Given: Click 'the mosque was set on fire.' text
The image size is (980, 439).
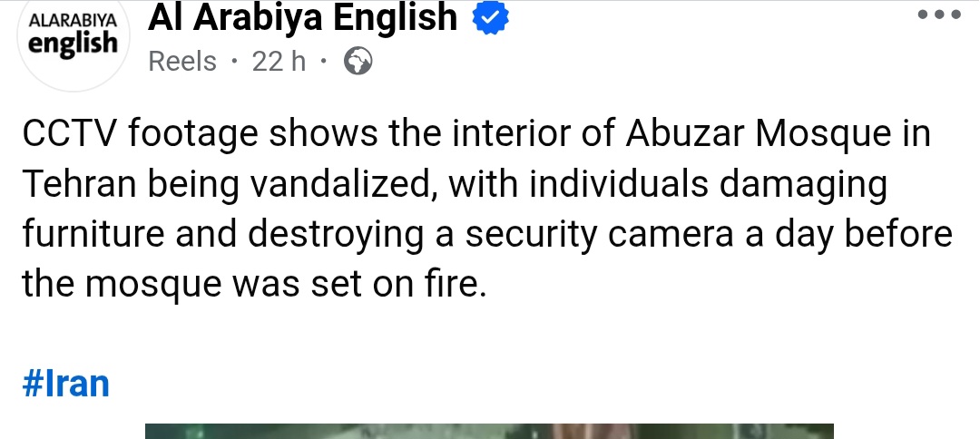Looking at the screenshot, I should [x=254, y=285].
